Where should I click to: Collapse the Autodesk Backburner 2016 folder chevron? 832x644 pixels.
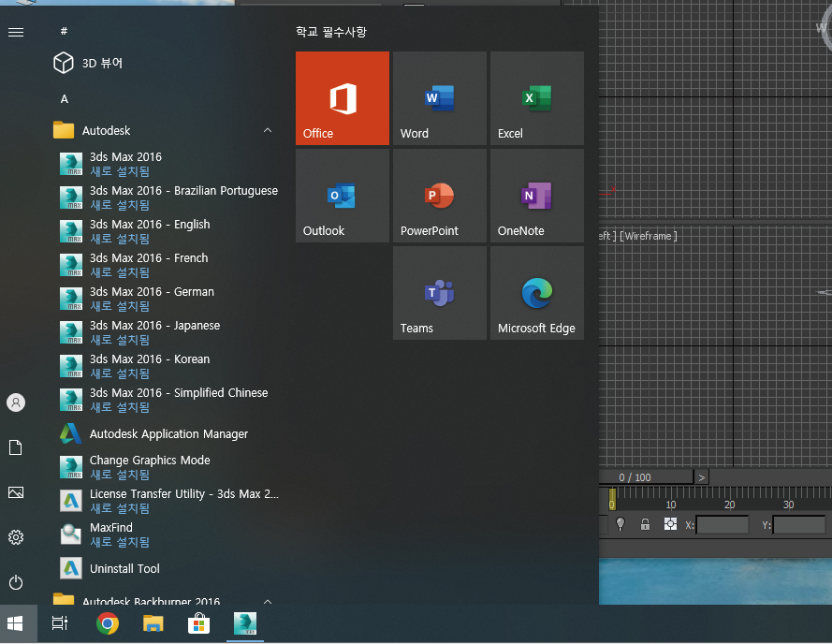click(268, 601)
